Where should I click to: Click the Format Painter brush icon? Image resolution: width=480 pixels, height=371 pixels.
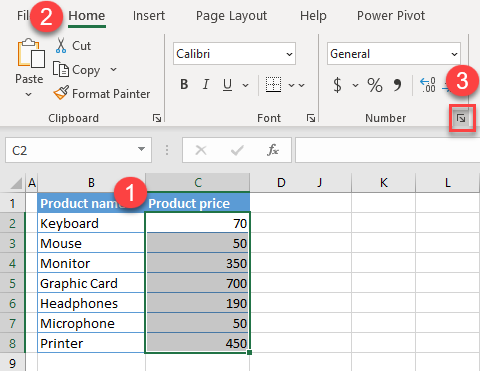(x=61, y=93)
